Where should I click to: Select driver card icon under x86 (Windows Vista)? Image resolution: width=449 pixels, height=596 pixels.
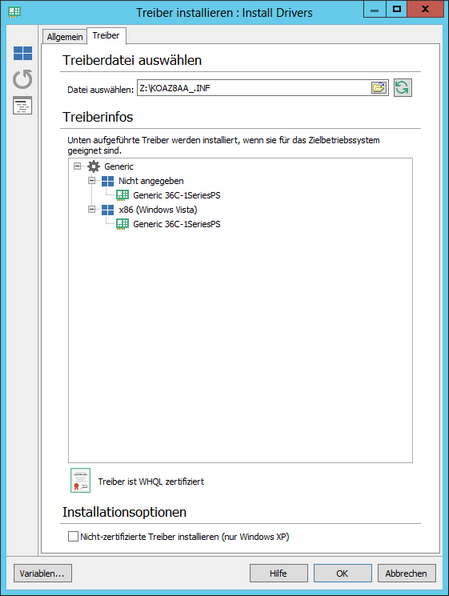122,224
